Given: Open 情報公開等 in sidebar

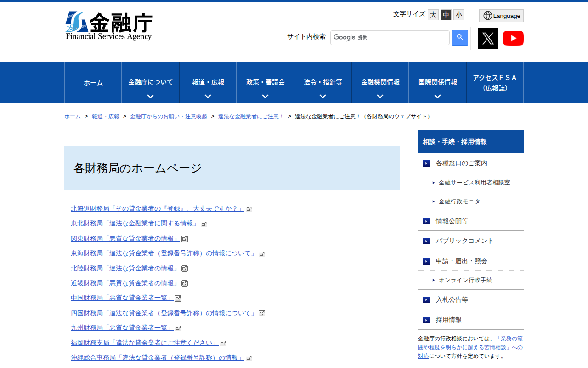Looking at the screenshot, I should click(471, 221).
